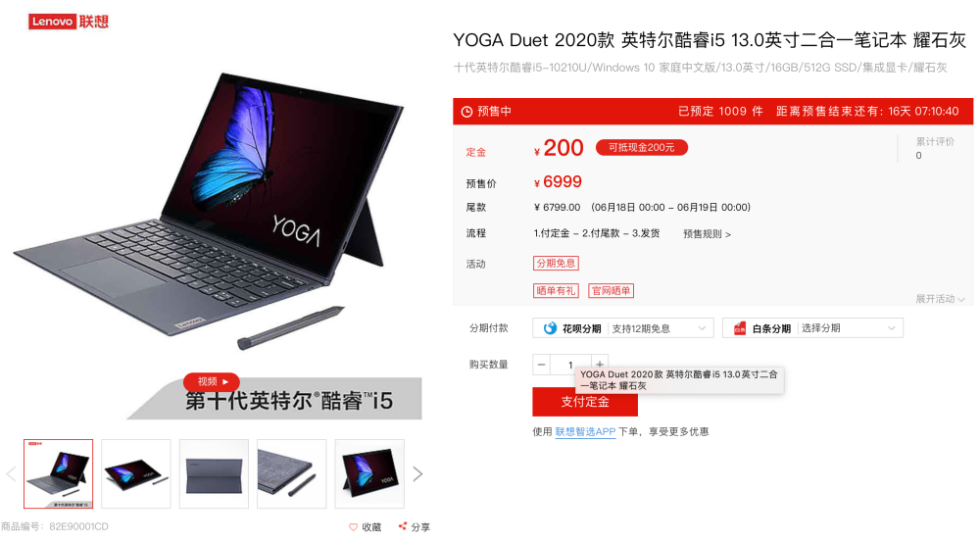Increase purchase quantity with plus button

tap(600, 364)
